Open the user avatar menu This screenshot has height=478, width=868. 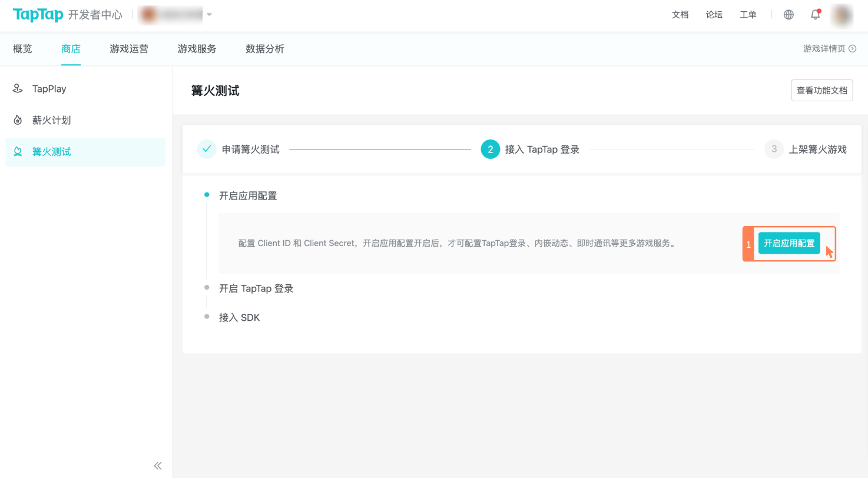click(x=842, y=15)
